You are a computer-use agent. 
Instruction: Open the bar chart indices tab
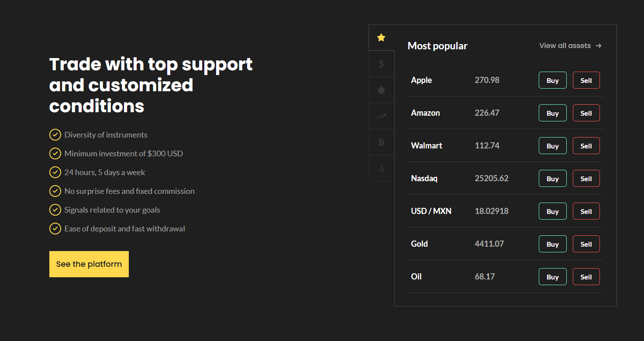click(x=381, y=169)
